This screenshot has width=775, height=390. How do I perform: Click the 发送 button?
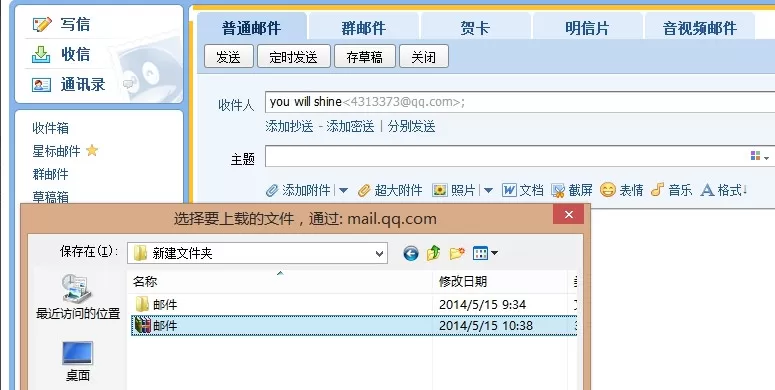[x=228, y=56]
